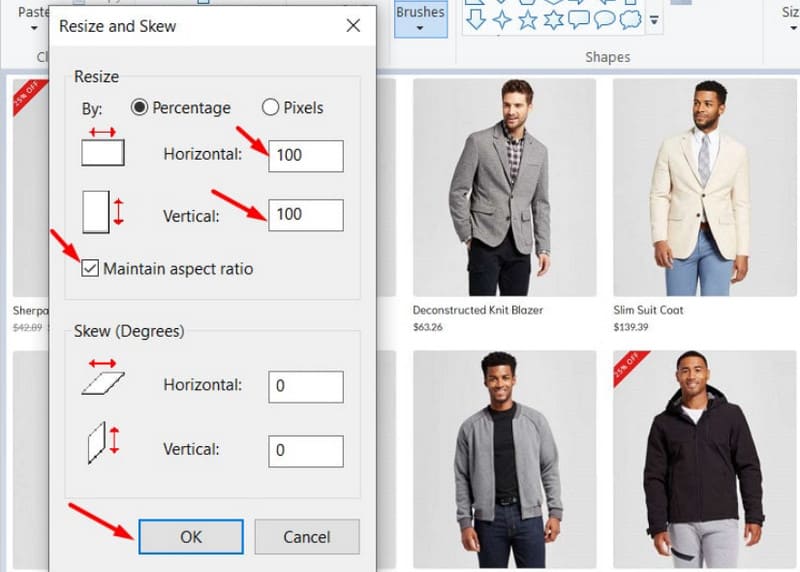Select the oval callout shape
Viewport: 800px width, 572px height.
[605, 19]
